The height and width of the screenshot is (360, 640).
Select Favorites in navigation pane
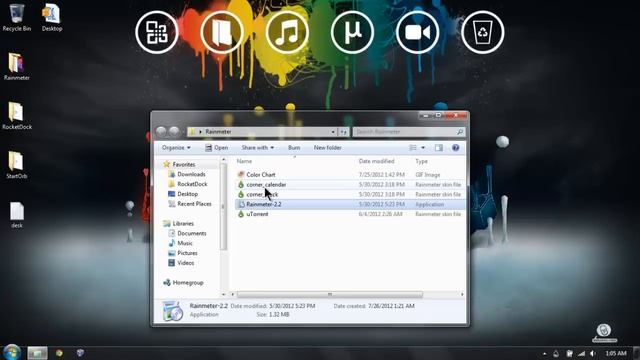click(x=183, y=164)
